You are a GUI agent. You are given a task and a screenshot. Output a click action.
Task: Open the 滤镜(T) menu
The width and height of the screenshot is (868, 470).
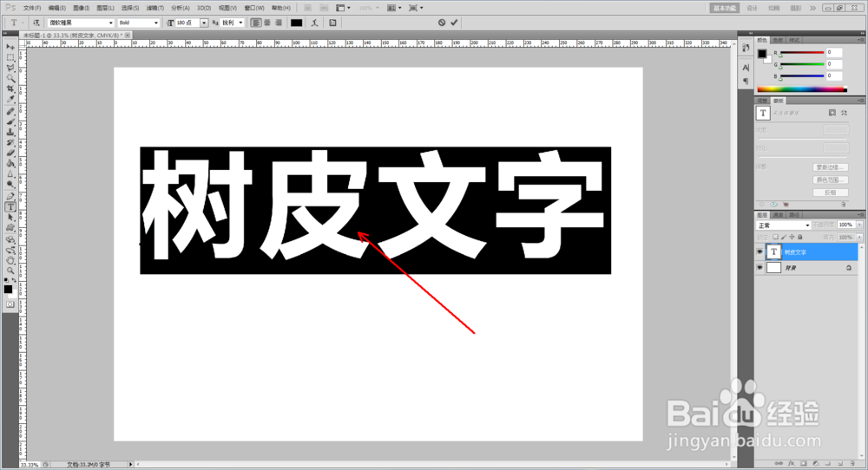click(x=155, y=8)
